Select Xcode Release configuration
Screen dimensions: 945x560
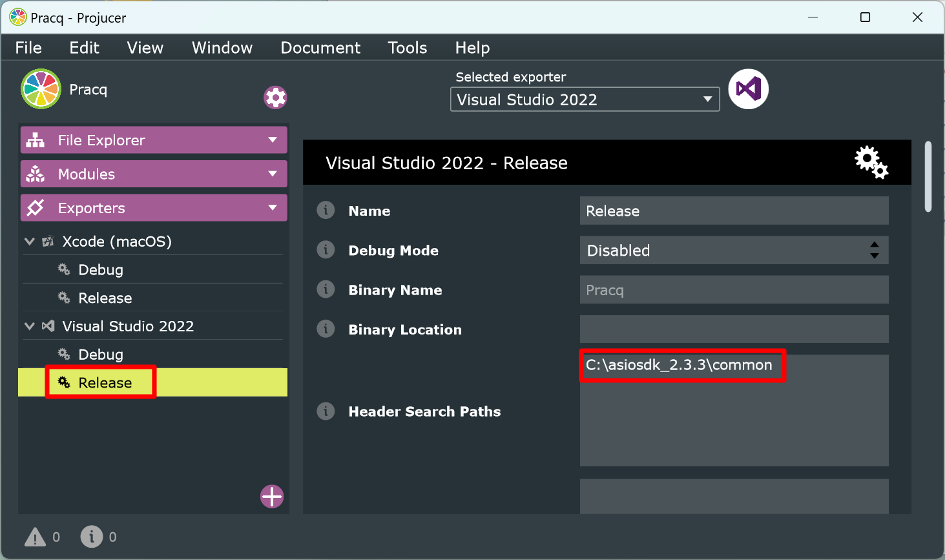pos(152,298)
